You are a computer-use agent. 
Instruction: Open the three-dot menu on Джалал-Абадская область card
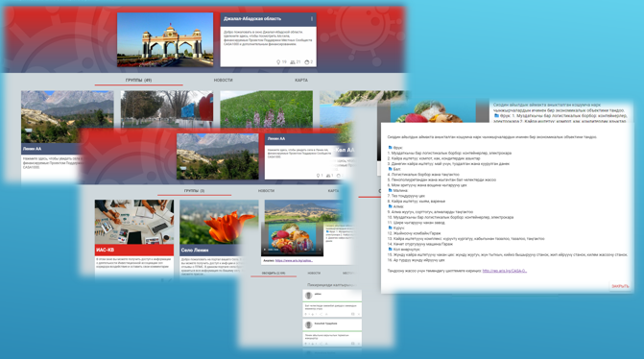coord(312,19)
